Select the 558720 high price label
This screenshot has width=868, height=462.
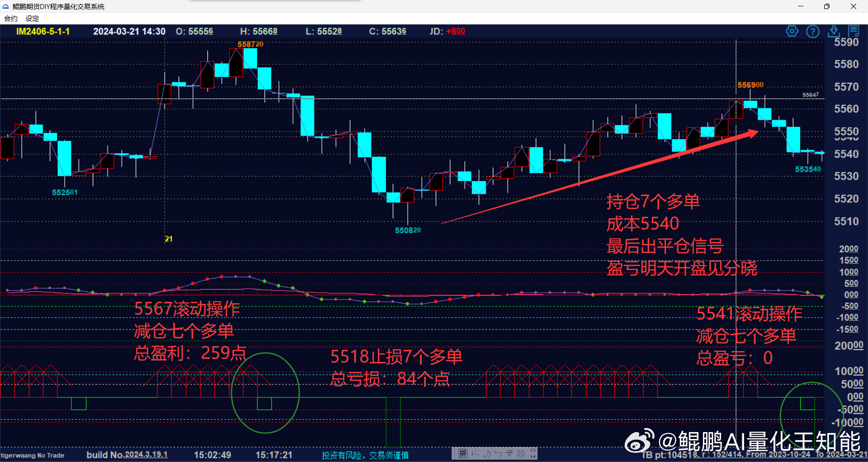pyautogui.click(x=250, y=44)
